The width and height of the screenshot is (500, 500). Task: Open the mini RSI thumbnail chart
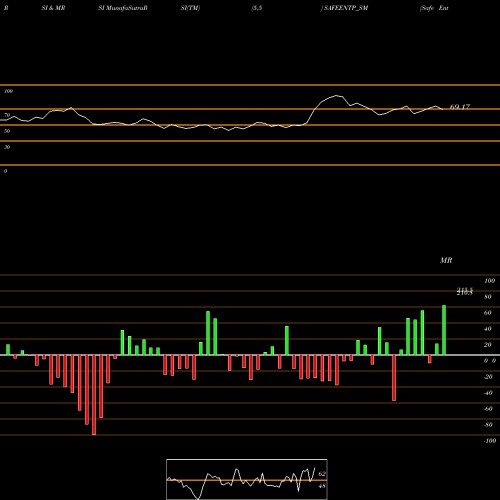[247, 479]
